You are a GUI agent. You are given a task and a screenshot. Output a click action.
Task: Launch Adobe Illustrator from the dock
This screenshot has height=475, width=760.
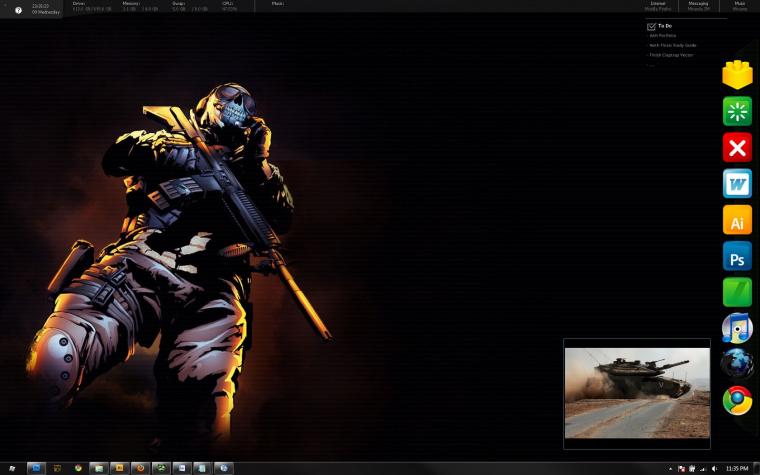pos(737,220)
